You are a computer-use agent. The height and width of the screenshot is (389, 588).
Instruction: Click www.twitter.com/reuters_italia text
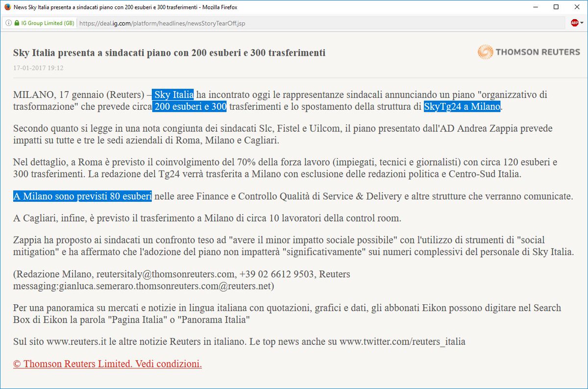tap(402, 341)
